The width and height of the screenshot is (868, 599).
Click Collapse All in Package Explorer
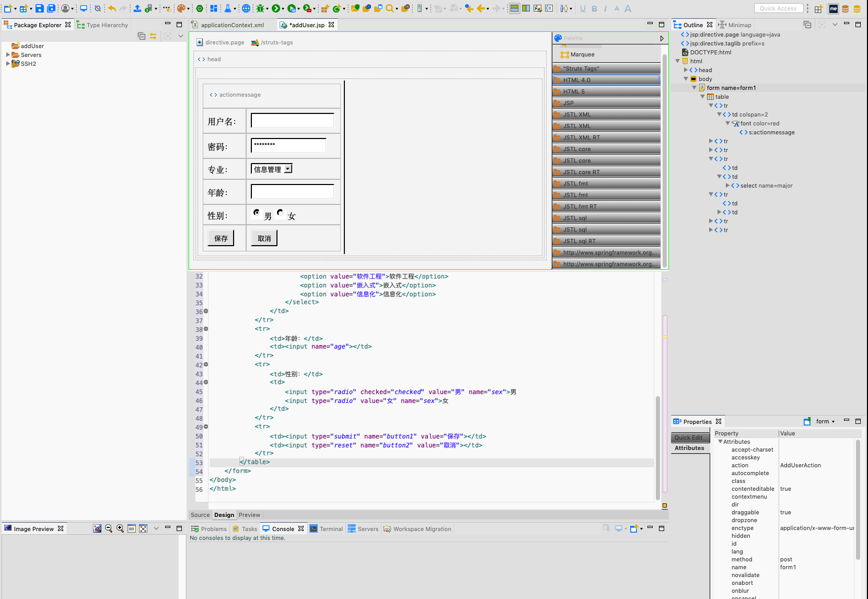coord(142,36)
